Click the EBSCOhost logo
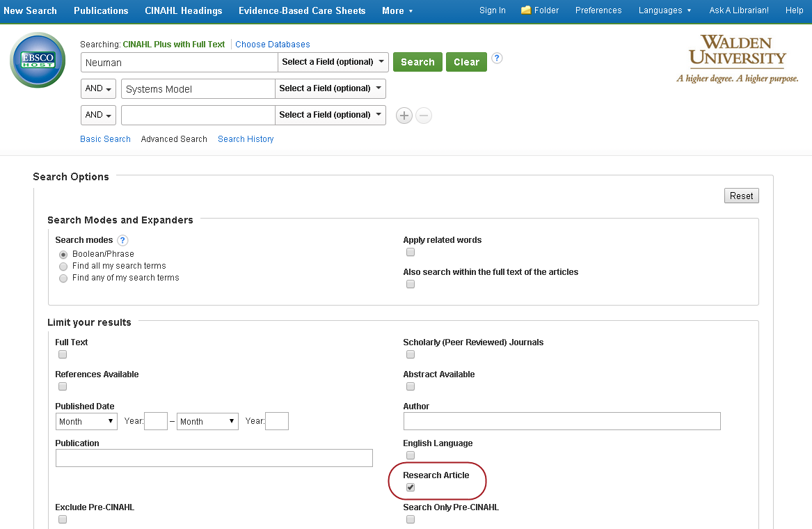Viewport: 812px width, 529px height. [x=38, y=60]
